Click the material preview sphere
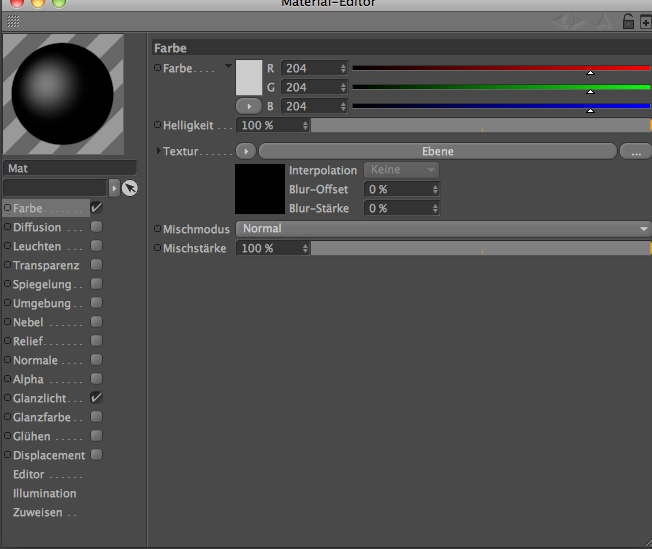Screen dimensions: 652x549 63,94
